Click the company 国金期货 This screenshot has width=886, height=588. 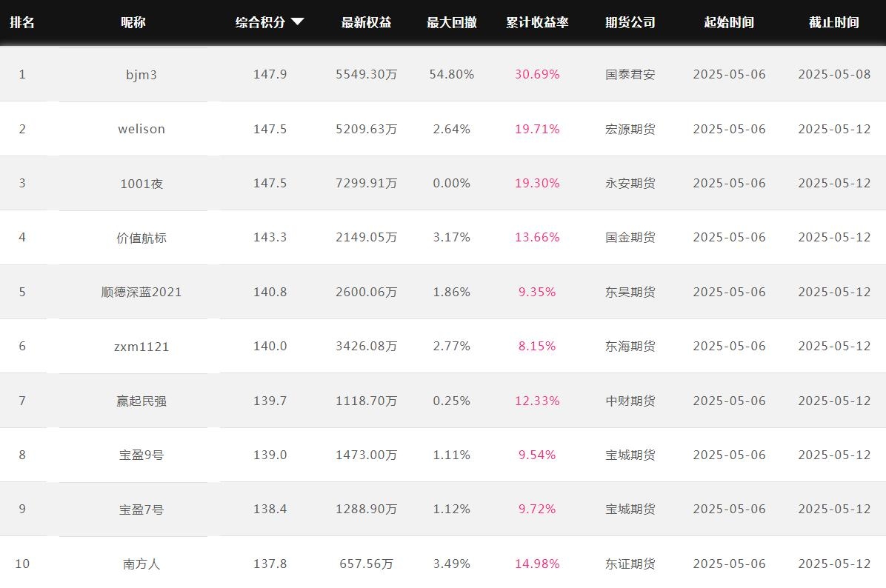click(630, 237)
